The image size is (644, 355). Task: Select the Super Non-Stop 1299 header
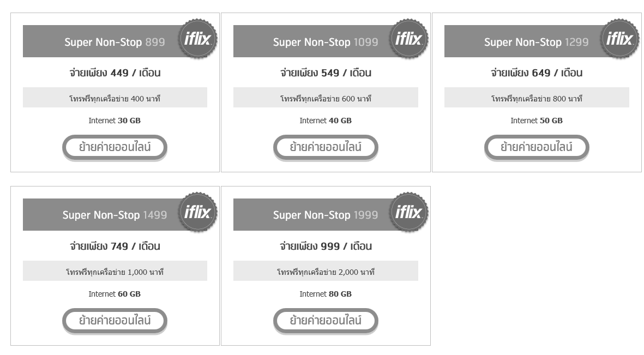536,42
